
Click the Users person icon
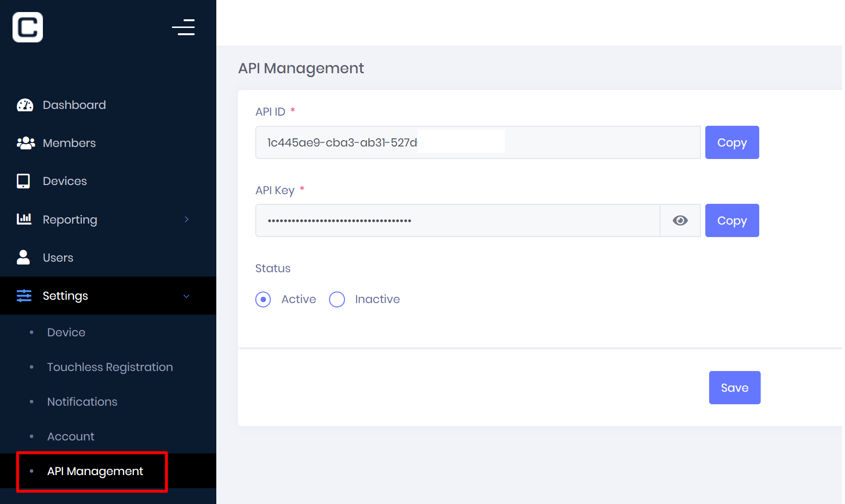point(23,257)
